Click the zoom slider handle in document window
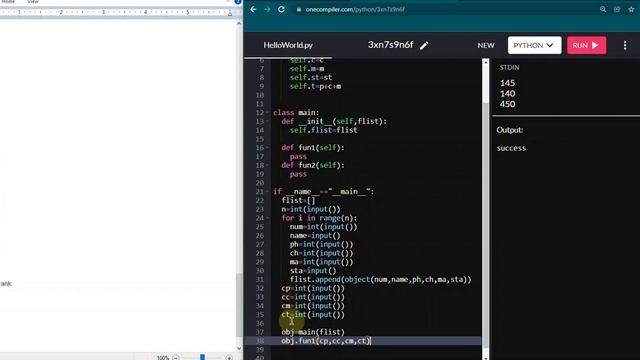This screenshot has width=640, height=360. coord(202,358)
